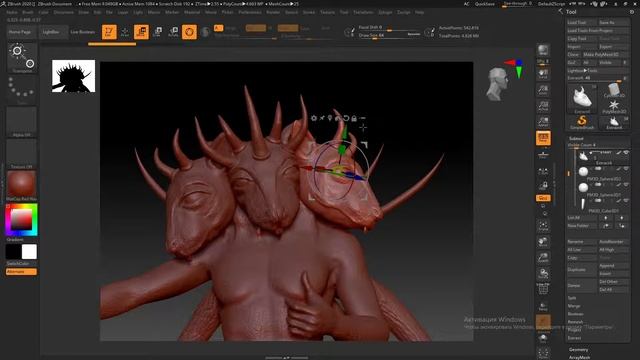Click the silhouette thumbnail preview
The image size is (640, 360).
73,76
